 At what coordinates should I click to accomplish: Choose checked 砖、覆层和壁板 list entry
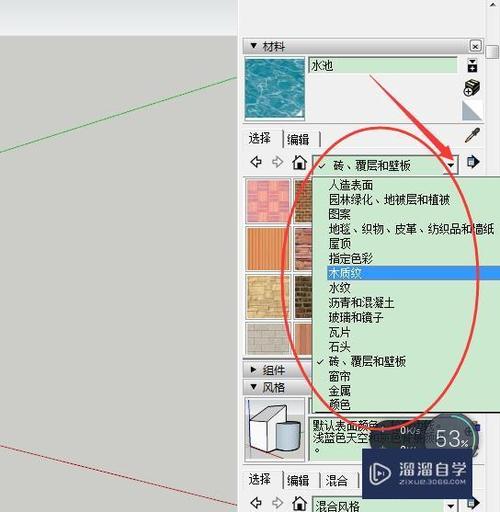point(367,361)
